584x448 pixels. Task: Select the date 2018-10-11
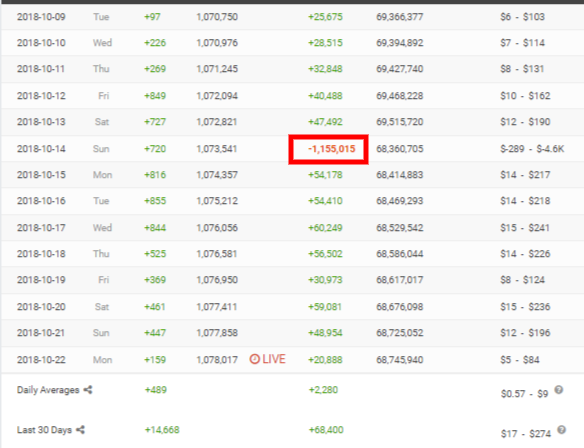tap(41, 69)
